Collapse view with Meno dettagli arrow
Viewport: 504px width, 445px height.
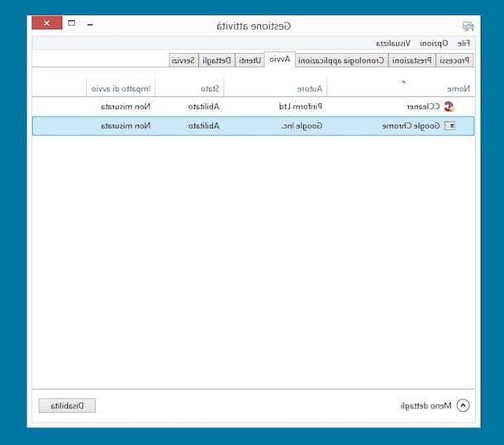463,405
